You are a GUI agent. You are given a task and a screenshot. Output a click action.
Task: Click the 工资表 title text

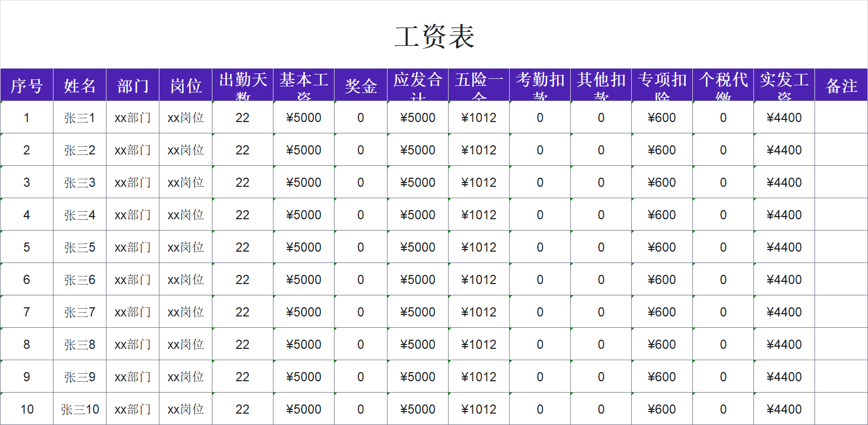pyautogui.click(x=434, y=37)
